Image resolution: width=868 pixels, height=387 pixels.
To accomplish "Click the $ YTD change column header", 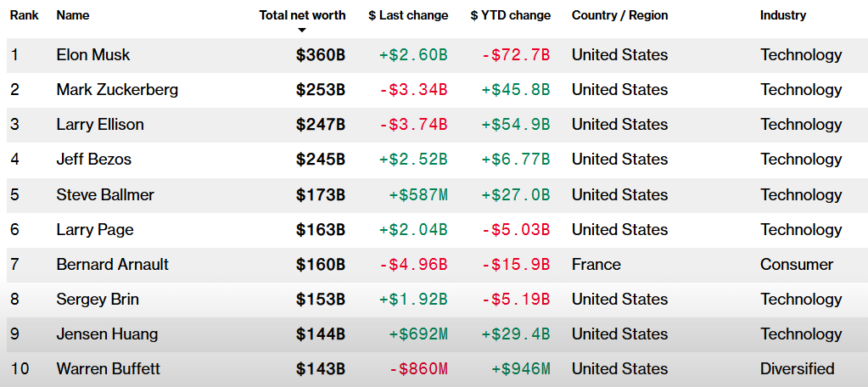I will (510, 15).
